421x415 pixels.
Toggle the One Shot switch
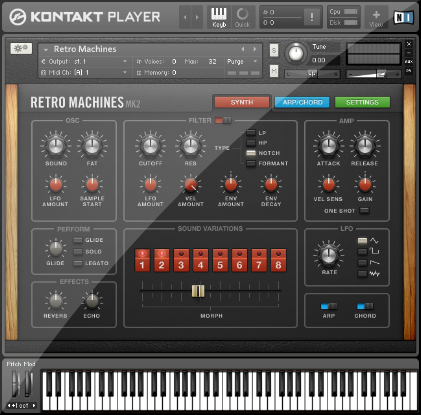pyautogui.click(x=365, y=211)
